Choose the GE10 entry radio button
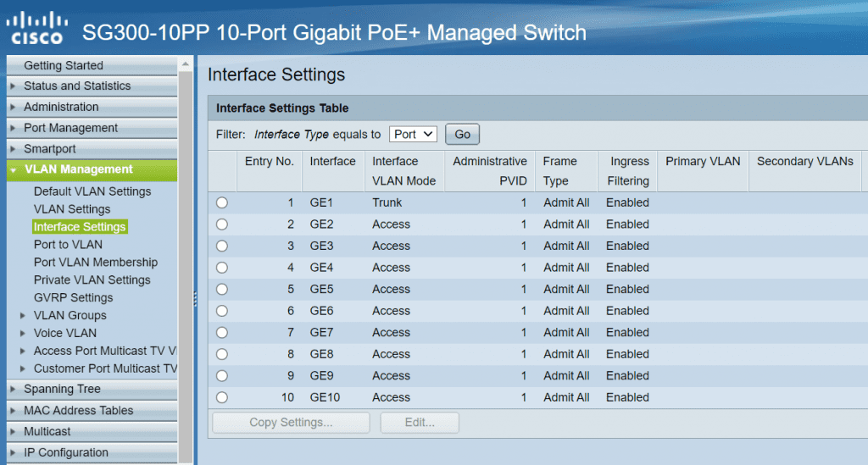 click(x=222, y=397)
